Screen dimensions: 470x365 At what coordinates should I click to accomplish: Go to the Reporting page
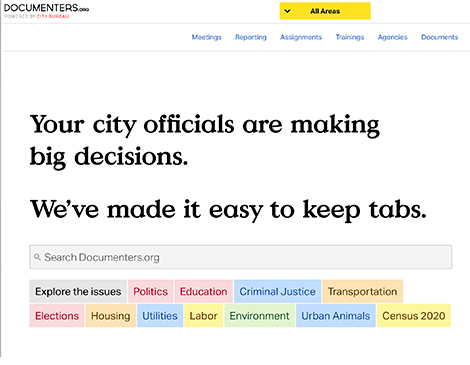coord(251,37)
